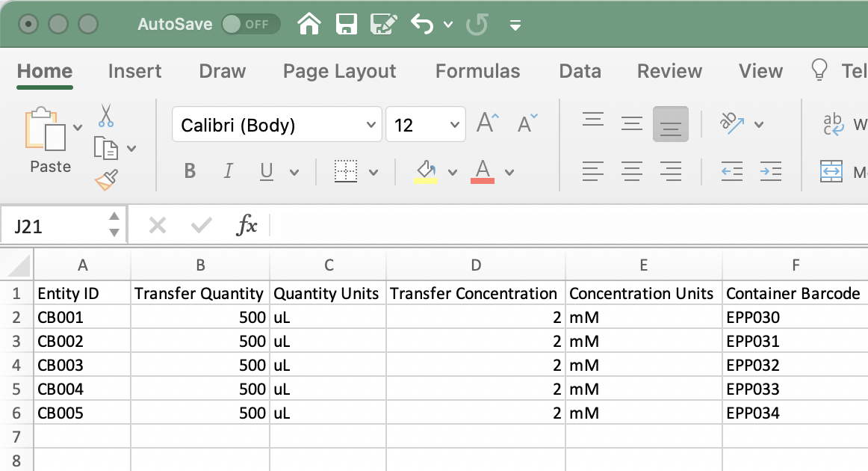Click the Merge cells icon
This screenshot has height=471, width=868.
pyautogui.click(x=831, y=171)
